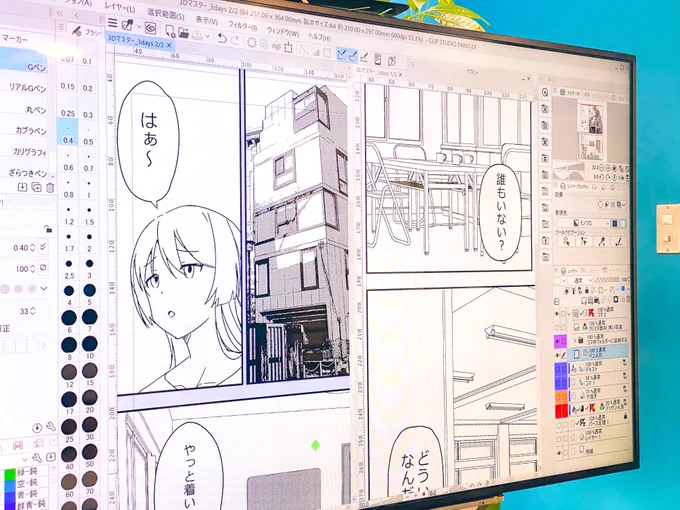The image size is (680, 510).
Task: Expand the purple コマ枠フォルダー layer folder
Action: [x=574, y=340]
